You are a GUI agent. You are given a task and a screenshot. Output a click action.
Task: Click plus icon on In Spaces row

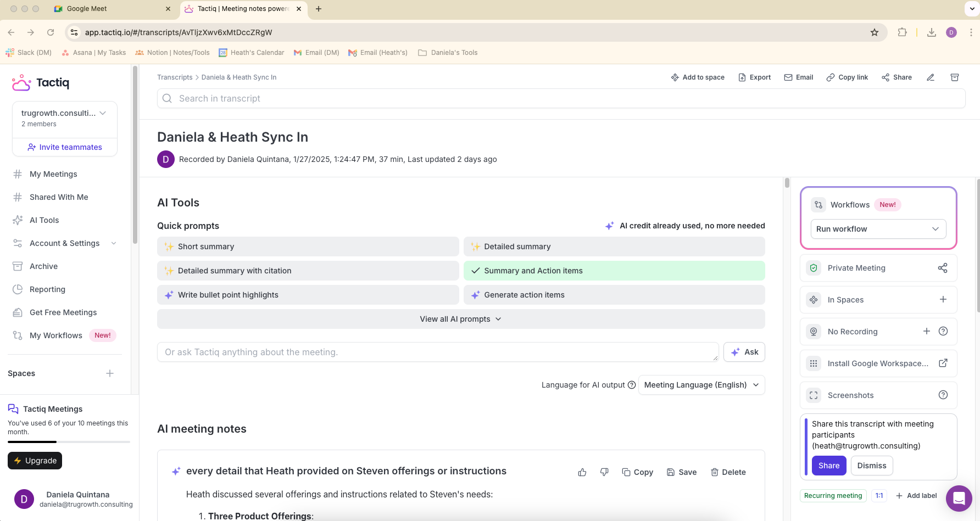(x=943, y=299)
